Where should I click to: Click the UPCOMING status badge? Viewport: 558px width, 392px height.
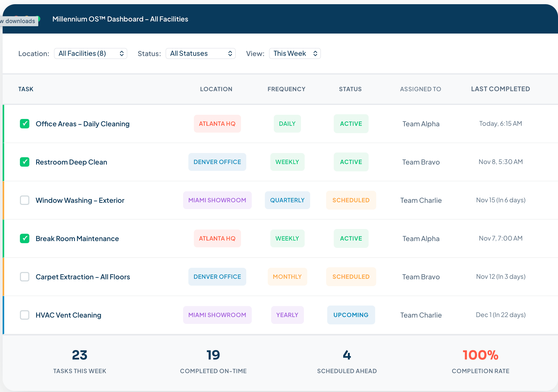tap(351, 315)
